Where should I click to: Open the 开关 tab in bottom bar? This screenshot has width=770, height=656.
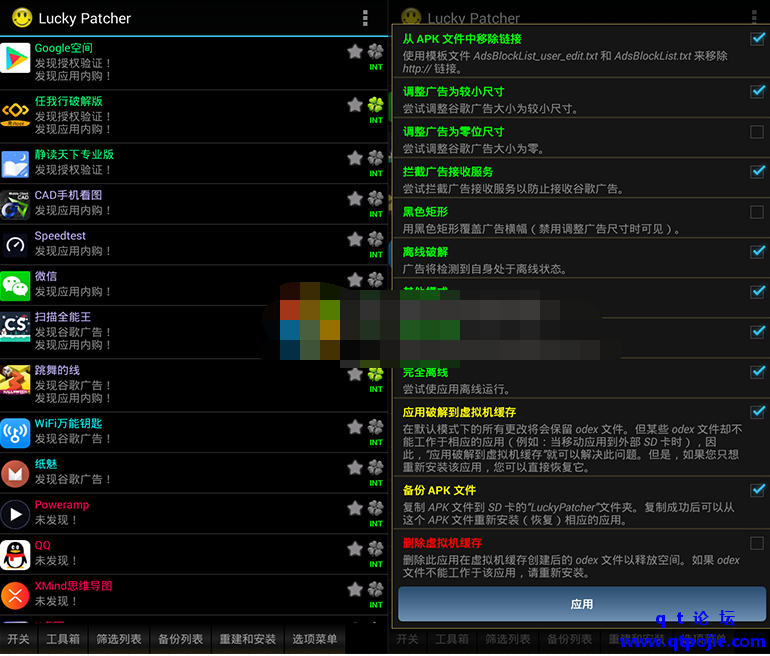click(x=19, y=639)
